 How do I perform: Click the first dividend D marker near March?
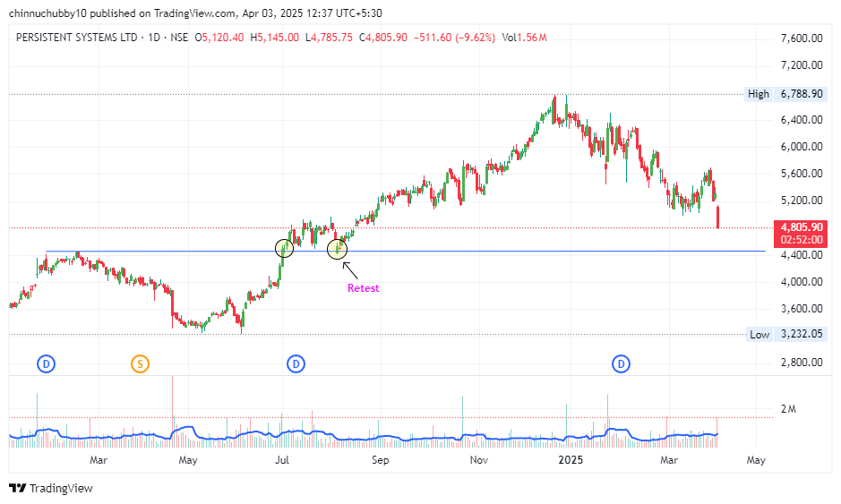click(x=47, y=364)
